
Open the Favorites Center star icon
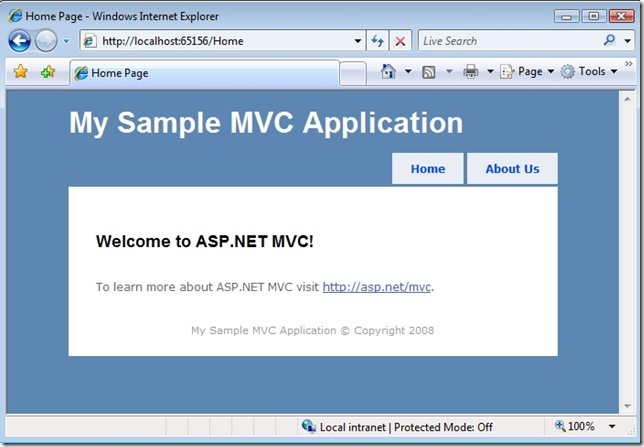tap(20, 71)
